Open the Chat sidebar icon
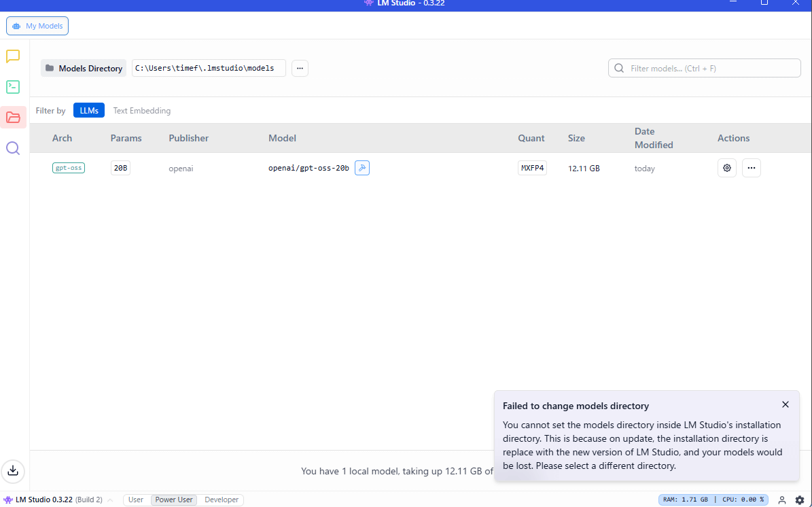This screenshot has width=812, height=507. tap(13, 56)
